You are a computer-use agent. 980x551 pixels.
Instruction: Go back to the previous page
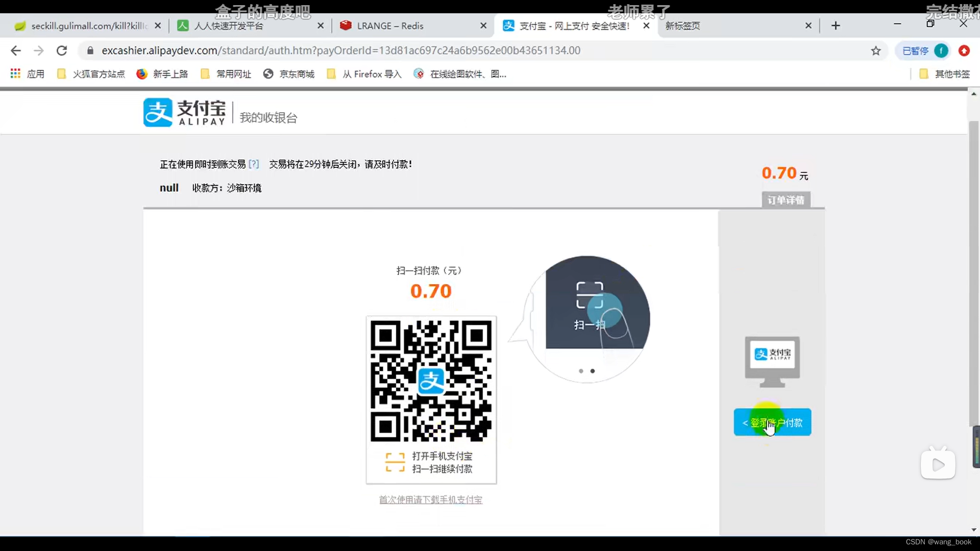click(16, 51)
